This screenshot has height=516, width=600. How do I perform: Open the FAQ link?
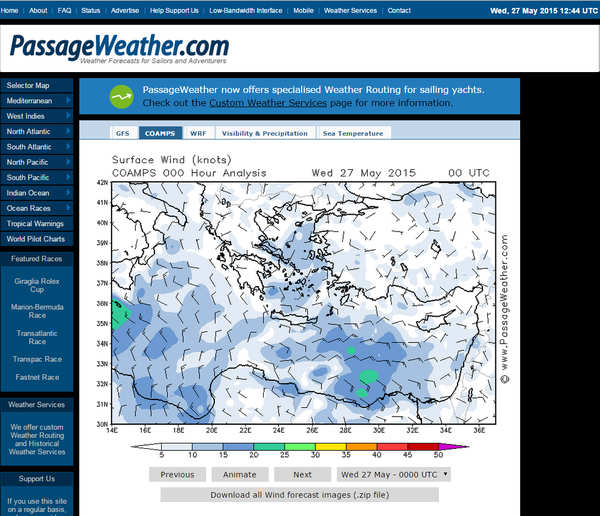(64, 11)
